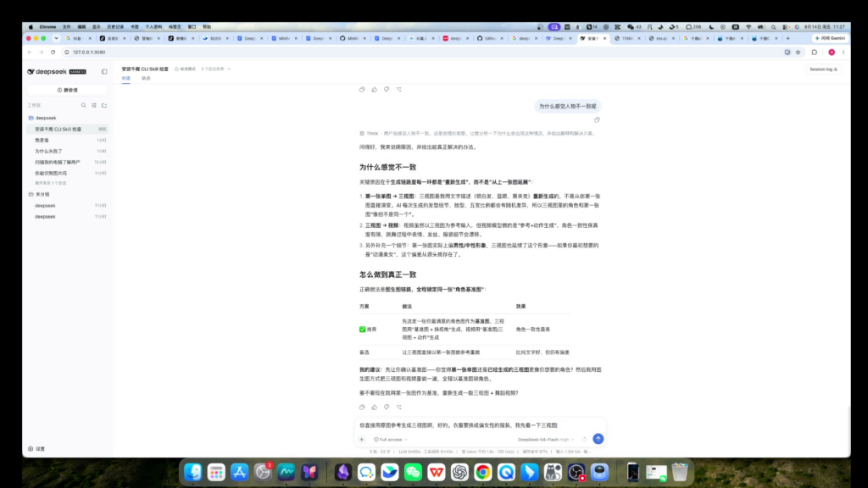Click the heading 怎么做到真正一致
Viewport: 868px width, 488px height.
click(387, 274)
